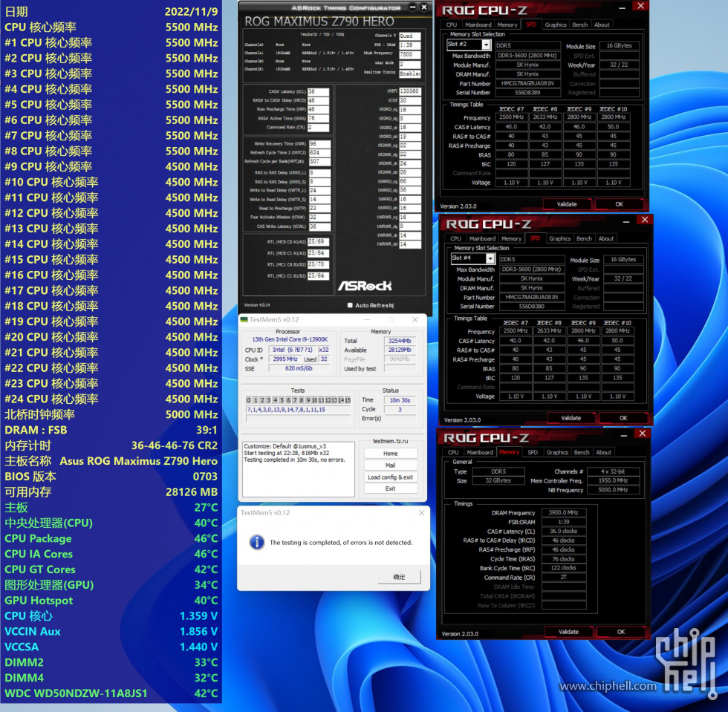The image size is (728, 712).
Task: Click the TestMem5 test order field
Action: tap(298, 410)
